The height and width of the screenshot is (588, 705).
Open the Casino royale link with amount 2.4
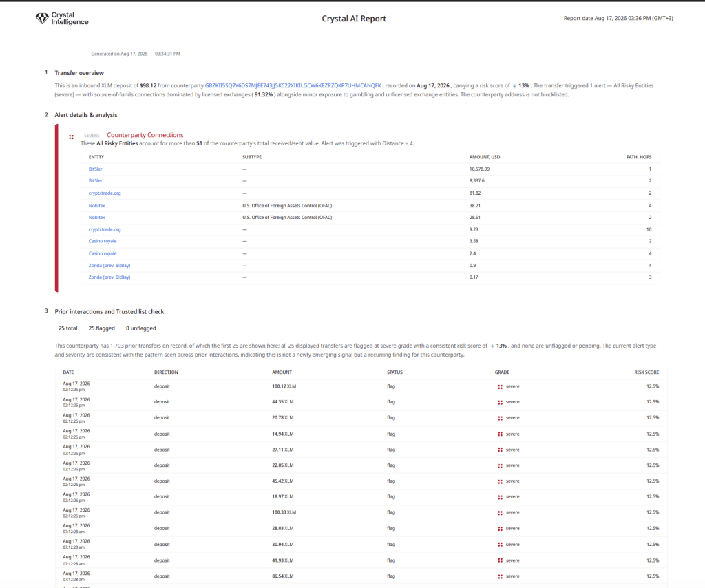(x=103, y=253)
